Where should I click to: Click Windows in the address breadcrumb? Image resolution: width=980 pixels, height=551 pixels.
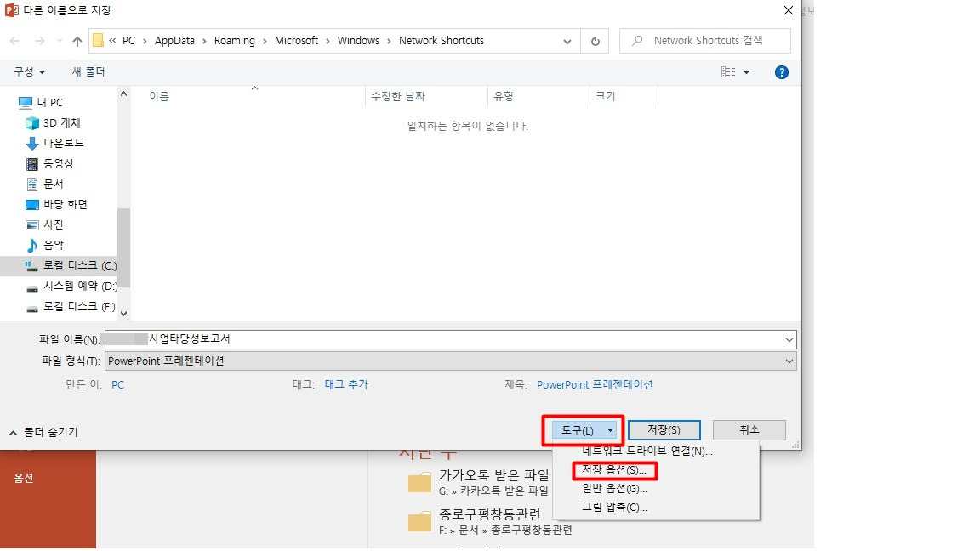358,41
